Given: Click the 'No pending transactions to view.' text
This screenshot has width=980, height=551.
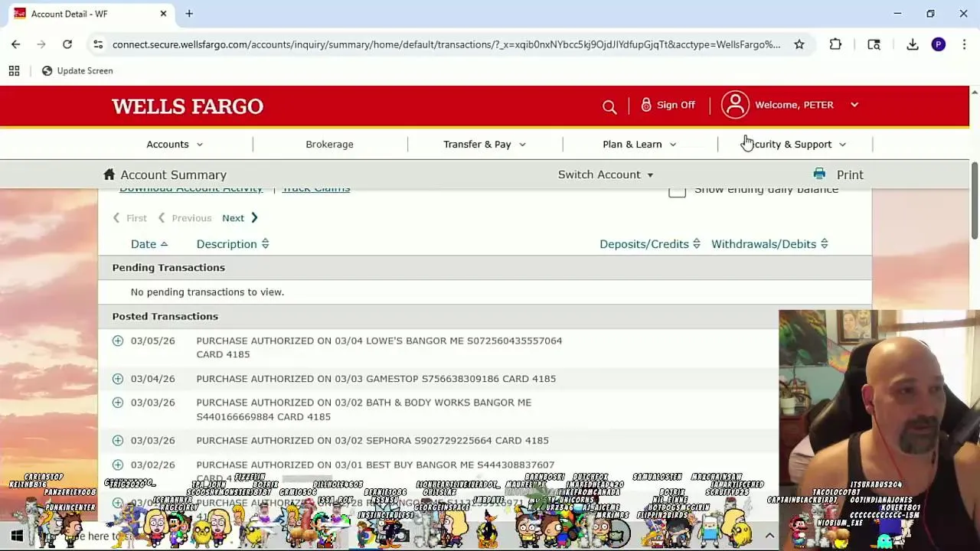Looking at the screenshot, I should tap(207, 292).
